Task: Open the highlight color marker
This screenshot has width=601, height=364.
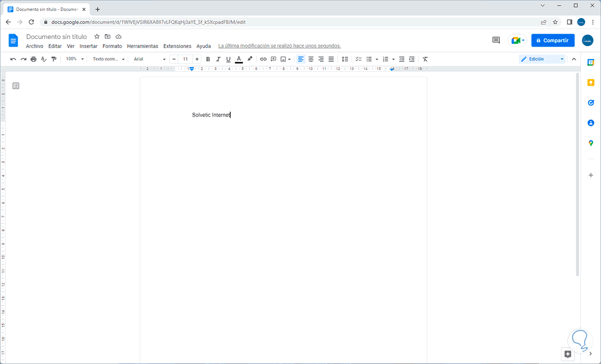Action: coord(250,59)
